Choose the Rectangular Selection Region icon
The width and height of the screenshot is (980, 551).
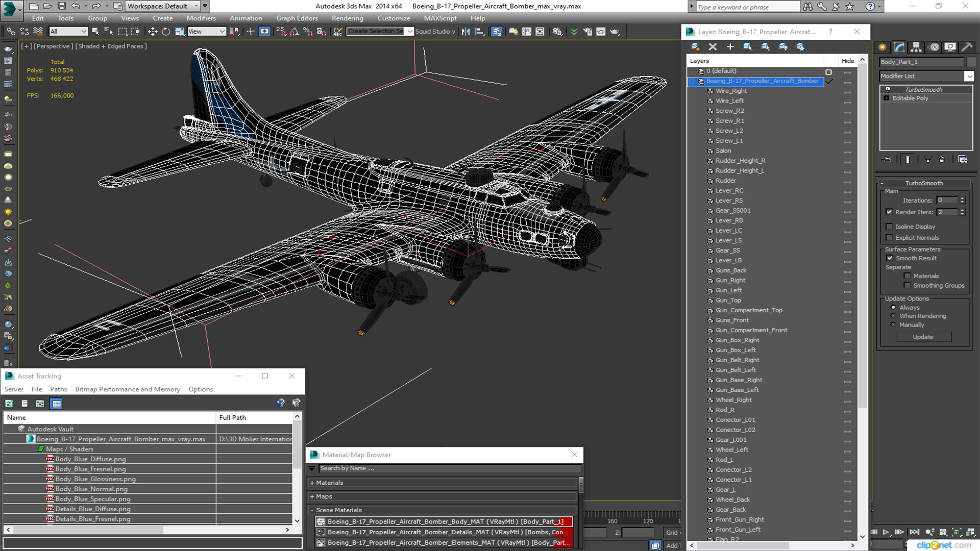pos(122,32)
